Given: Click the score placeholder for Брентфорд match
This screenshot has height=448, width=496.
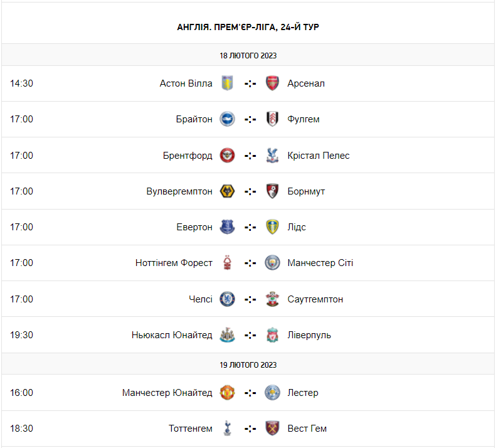Looking at the screenshot, I should pos(250,156).
